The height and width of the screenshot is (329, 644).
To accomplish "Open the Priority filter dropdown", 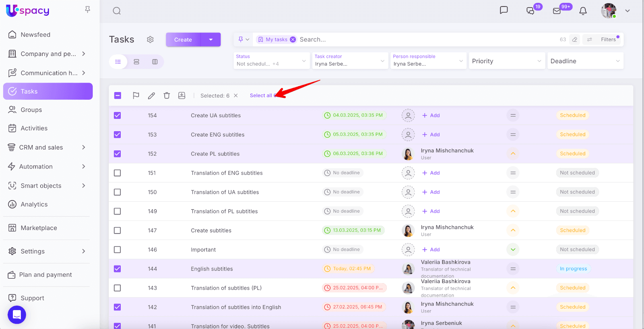I will [506, 61].
